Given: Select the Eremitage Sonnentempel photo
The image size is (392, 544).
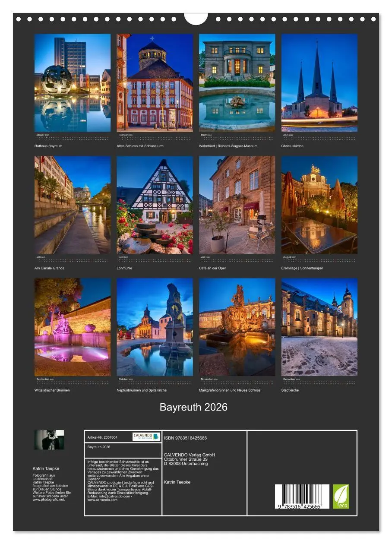Looking at the screenshot, I should (x=319, y=205).
